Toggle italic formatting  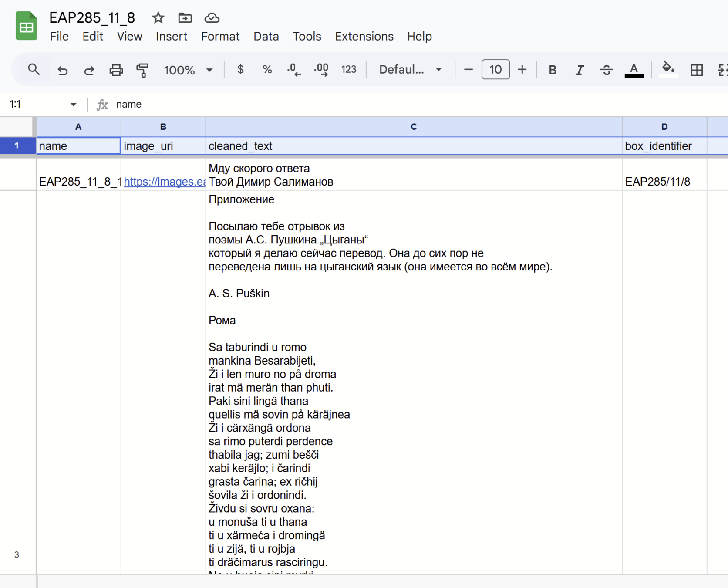tap(580, 70)
